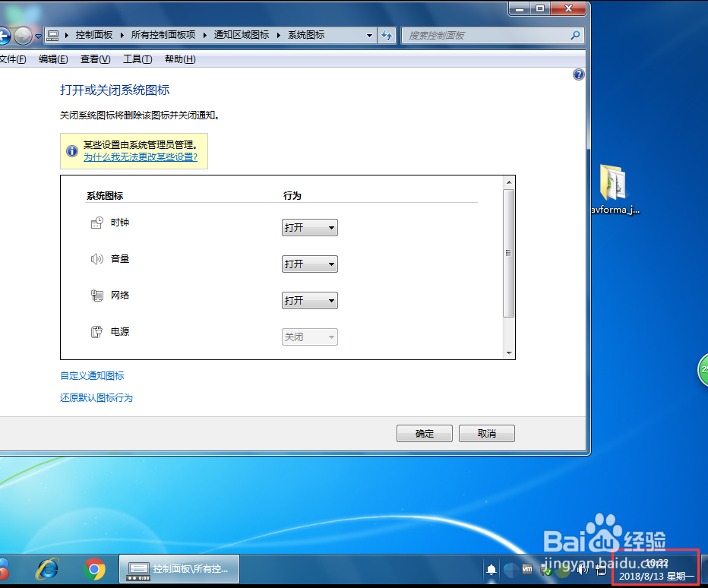The height and width of the screenshot is (588, 708).
Task: Expand the chevron after 控制面板 in the breadcrumb
Action: 122,35
